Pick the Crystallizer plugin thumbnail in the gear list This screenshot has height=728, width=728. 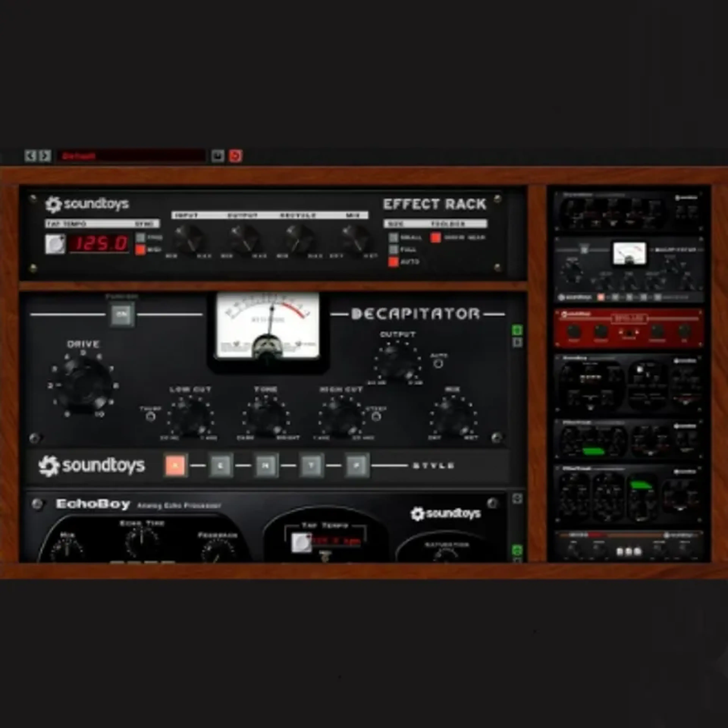(x=629, y=211)
